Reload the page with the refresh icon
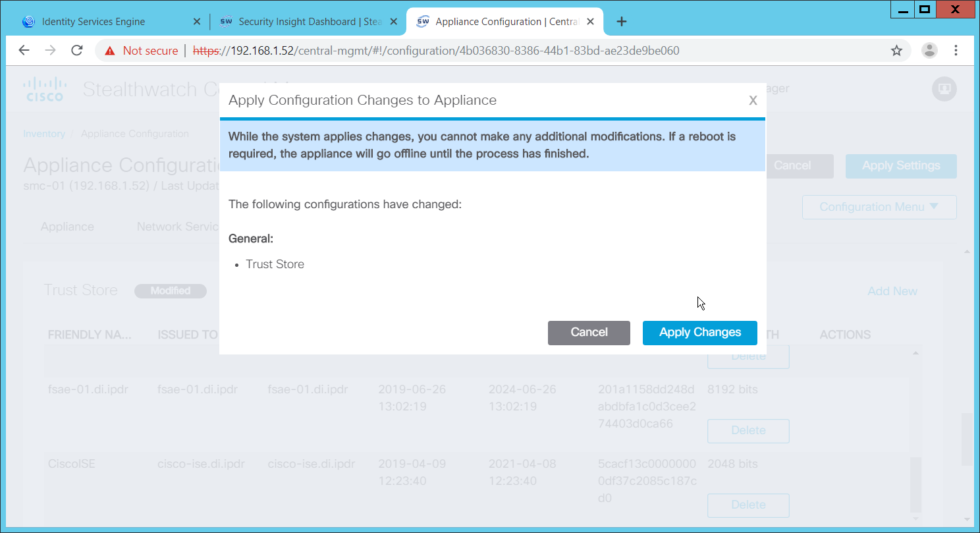The image size is (980, 533). pyautogui.click(x=77, y=51)
